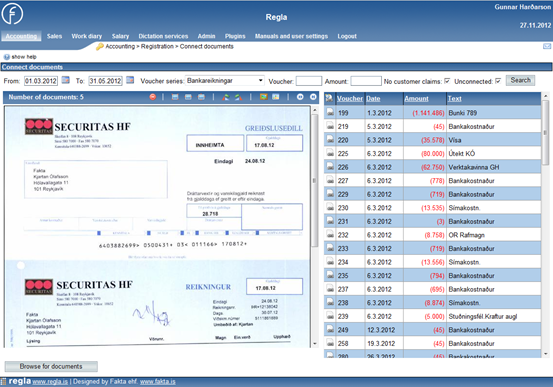Screen dimensions: 553x387
Task: Click the Search button
Action: click(520, 80)
